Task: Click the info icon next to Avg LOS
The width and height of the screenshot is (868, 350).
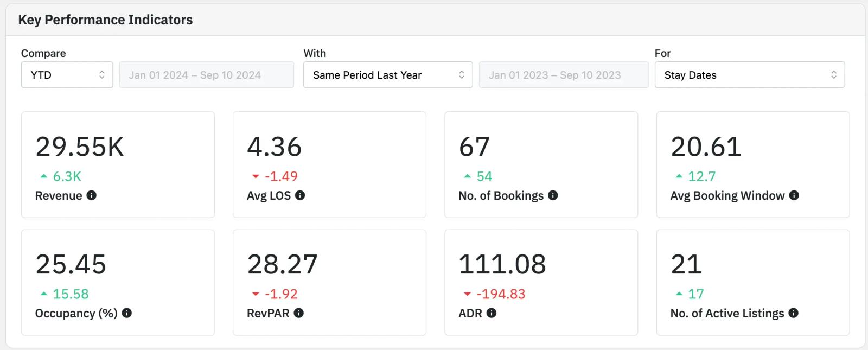Action: point(300,195)
